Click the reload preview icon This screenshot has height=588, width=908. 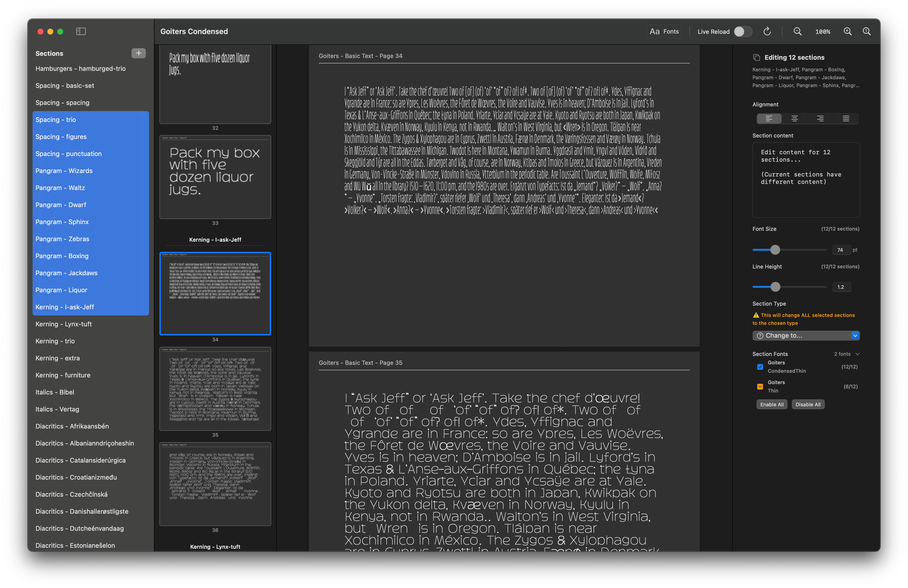click(767, 31)
